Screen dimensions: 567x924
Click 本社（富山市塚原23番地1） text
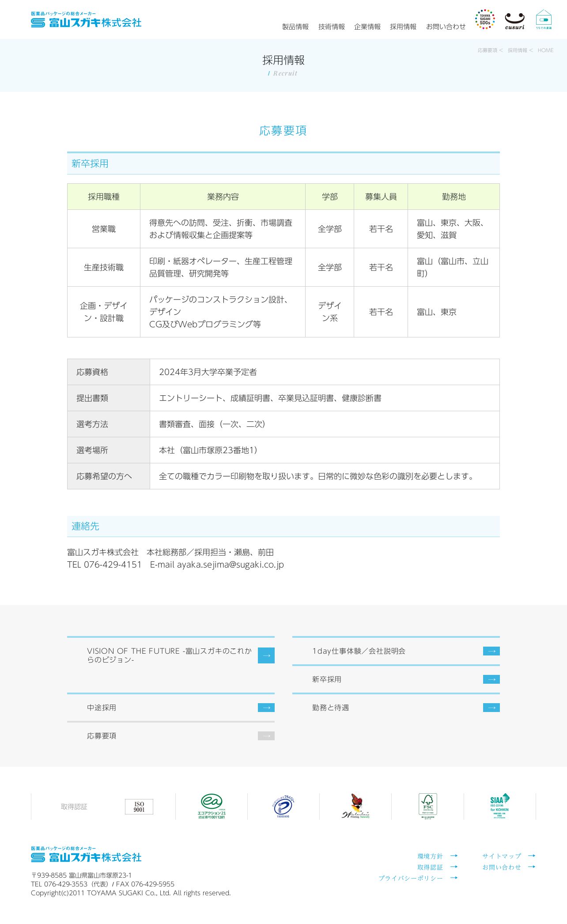210,450
